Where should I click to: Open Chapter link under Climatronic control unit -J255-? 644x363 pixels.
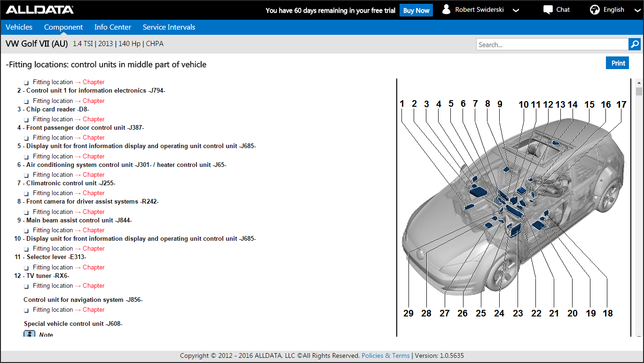pos(94,193)
